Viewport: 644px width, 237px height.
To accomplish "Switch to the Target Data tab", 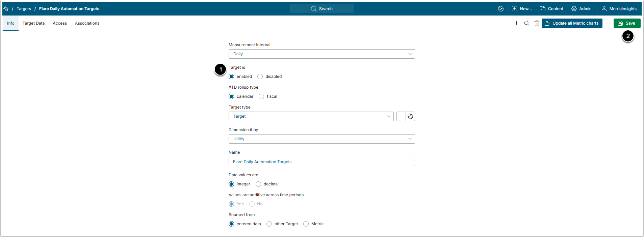I will pos(33,23).
